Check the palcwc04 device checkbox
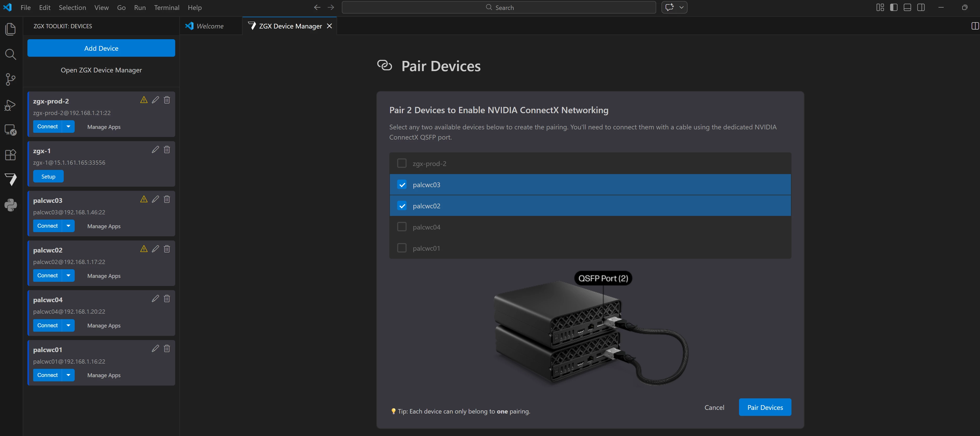This screenshot has width=980, height=436. [402, 227]
